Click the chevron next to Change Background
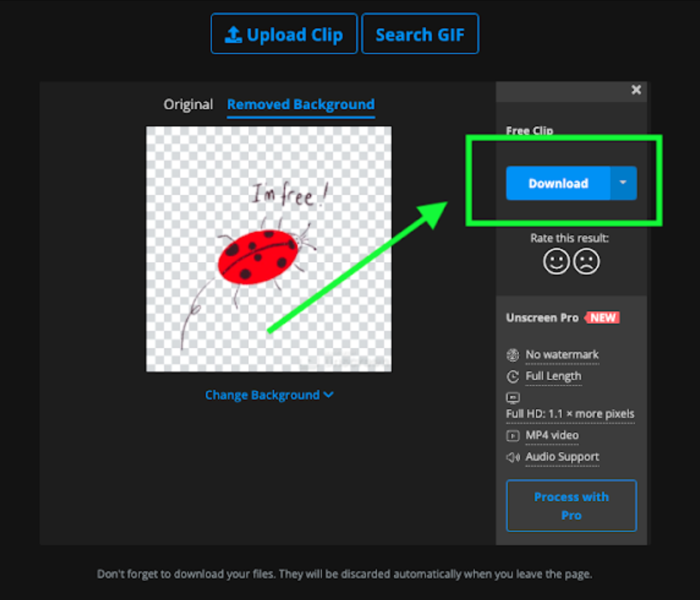Image resolution: width=700 pixels, height=600 pixels. click(329, 395)
